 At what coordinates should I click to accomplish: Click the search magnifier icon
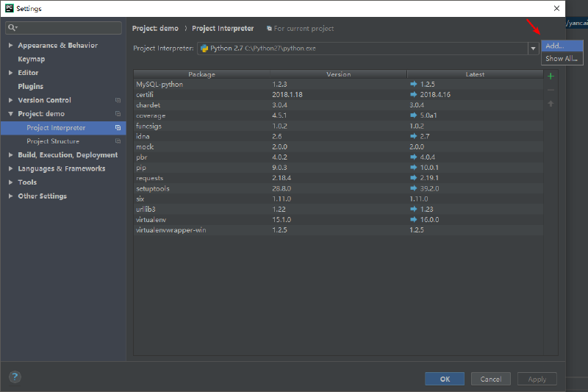[x=12, y=27]
